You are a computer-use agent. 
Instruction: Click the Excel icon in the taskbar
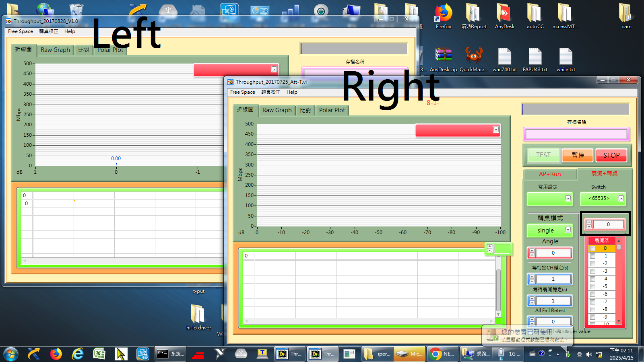(99, 354)
